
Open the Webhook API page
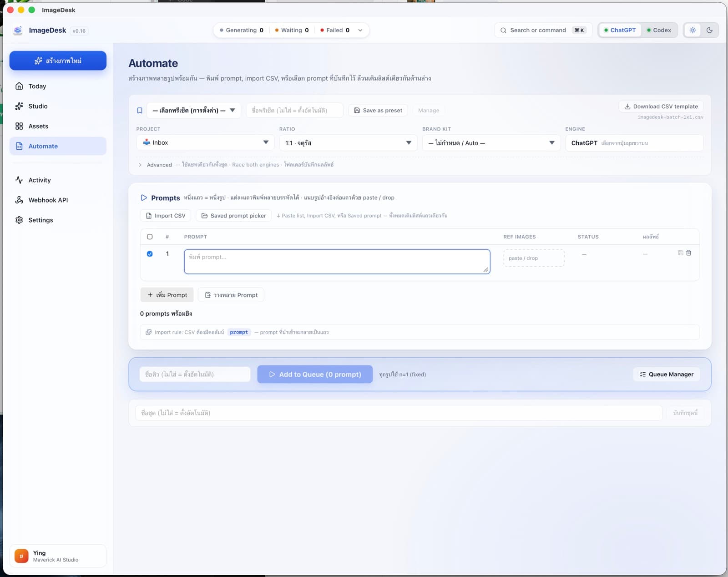pos(58,200)
